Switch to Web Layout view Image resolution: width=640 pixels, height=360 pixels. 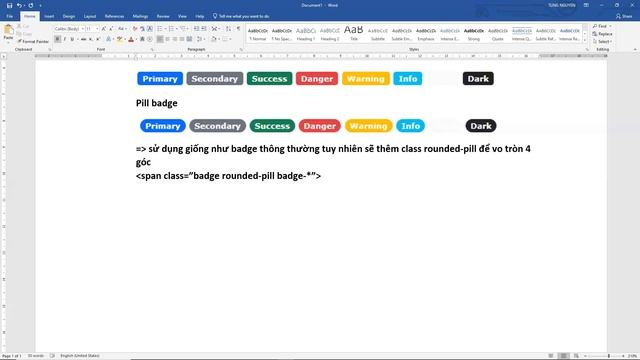[576, 356]
